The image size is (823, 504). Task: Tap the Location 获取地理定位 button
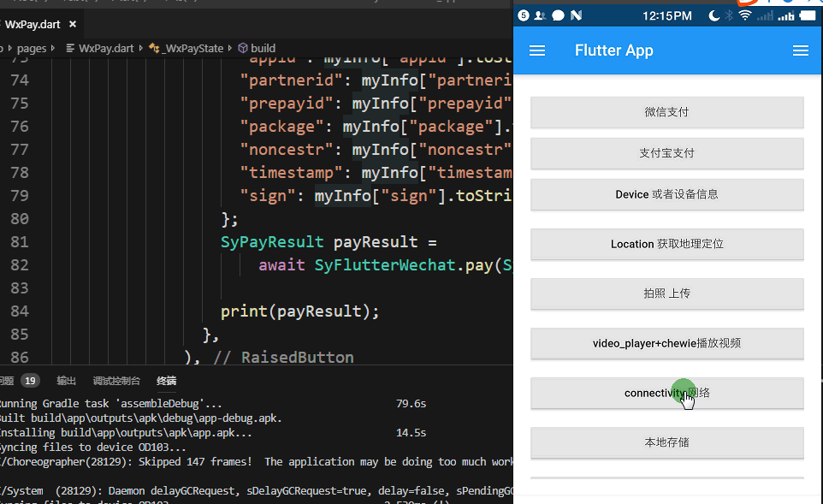pyautogui.click(x=667, y=244)
